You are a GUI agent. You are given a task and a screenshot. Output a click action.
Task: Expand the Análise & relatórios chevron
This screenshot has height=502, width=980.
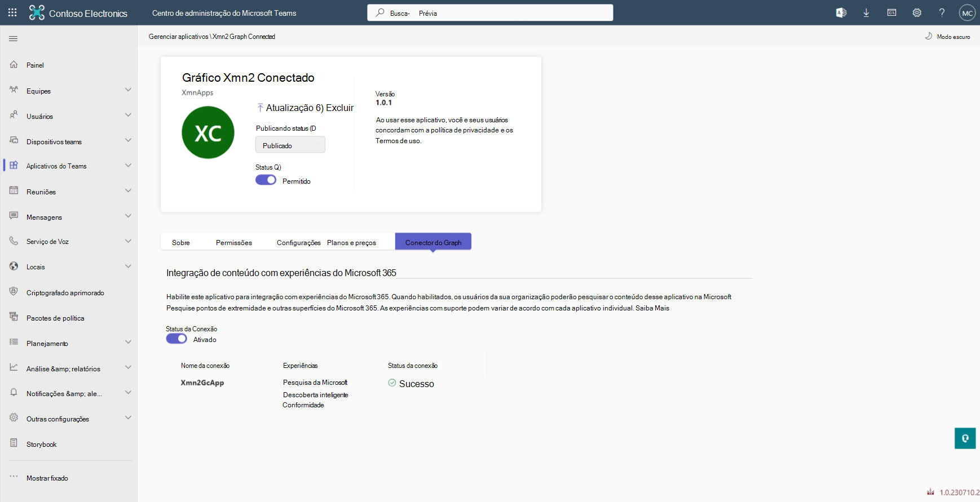[128, 368]
